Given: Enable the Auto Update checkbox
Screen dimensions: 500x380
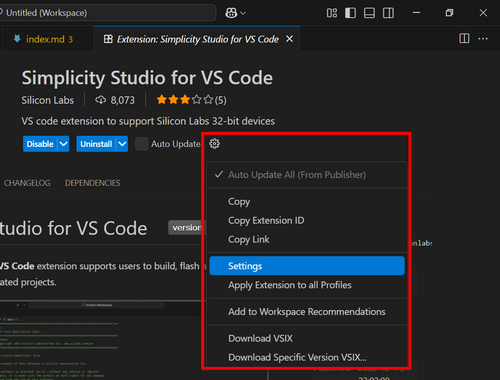Looking at the screenshot, I should pos(142,144).
